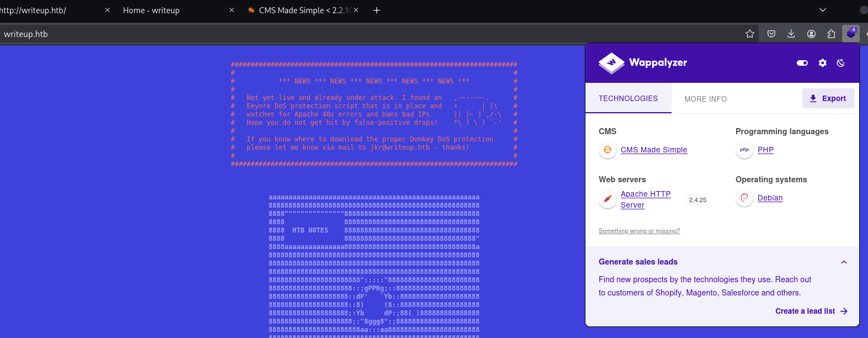868x338 pixels.
Task: Click the CMS Made Simple logo icon
Action: pos(608,150)
